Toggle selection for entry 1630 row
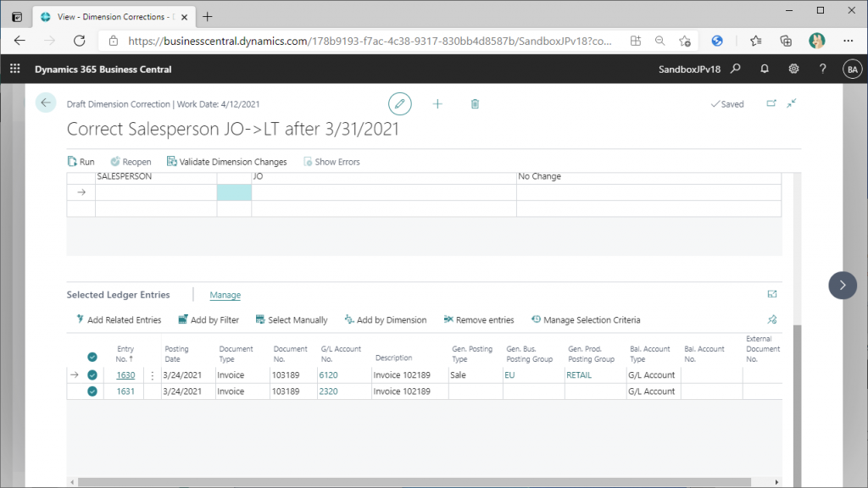The width and height of the screenshot is (868, 488). 92,375
